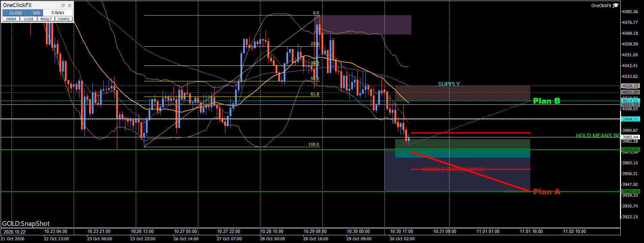Click the 10.30 17:00 time label
Image resolution: width=644 pixels, height=243 pixels.
402,232
